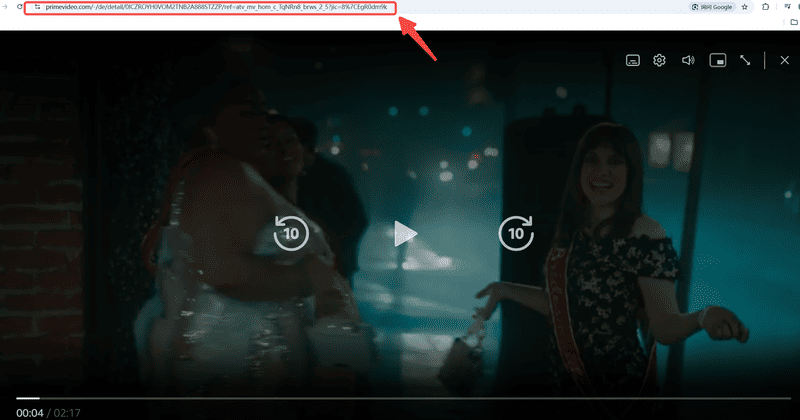
Task: Switch the player to fullscreen
Action: click(x=745, y=60)
